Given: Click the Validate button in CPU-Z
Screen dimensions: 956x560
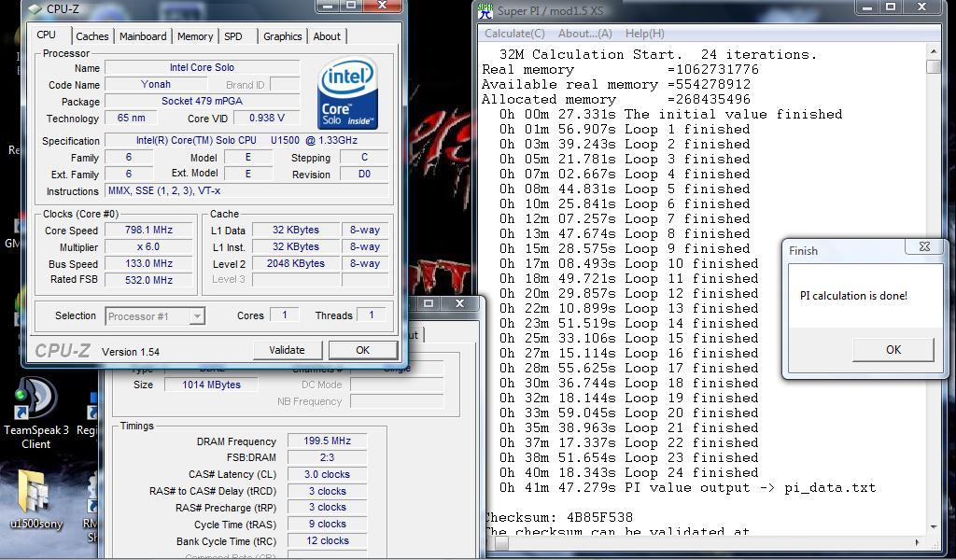Looking at the screenshot, I should (287, 350).
